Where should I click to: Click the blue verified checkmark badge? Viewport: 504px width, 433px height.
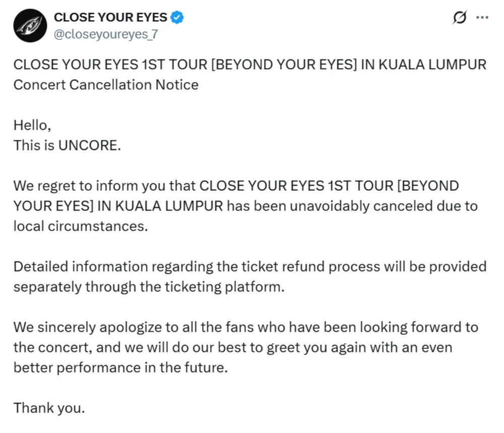pyautogui.click(x=177, y=18)
